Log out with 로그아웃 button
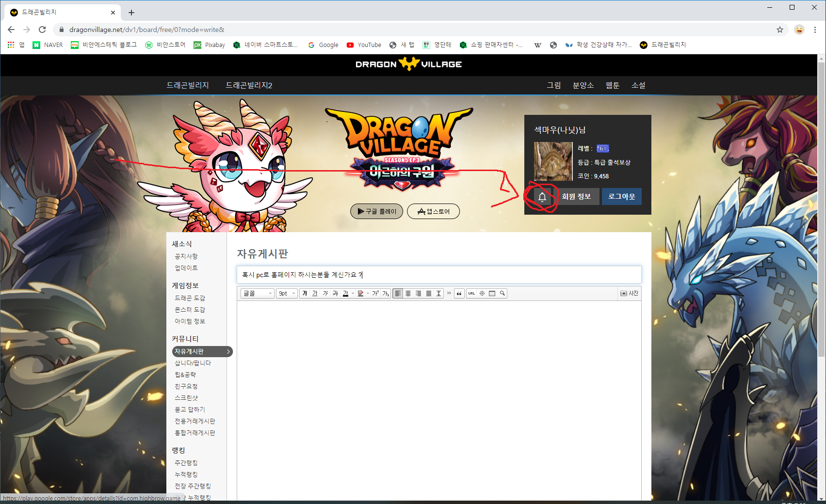The height and width of the screenshot is (504, 826). 622,196
